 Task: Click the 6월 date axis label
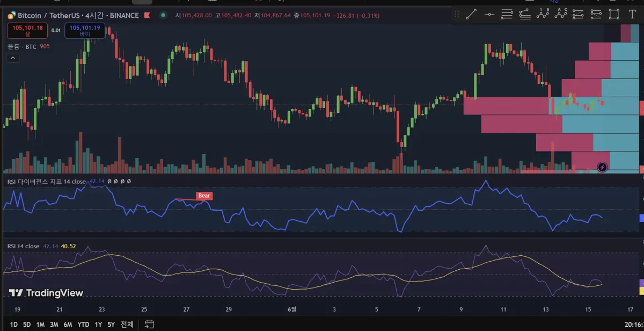292,310
